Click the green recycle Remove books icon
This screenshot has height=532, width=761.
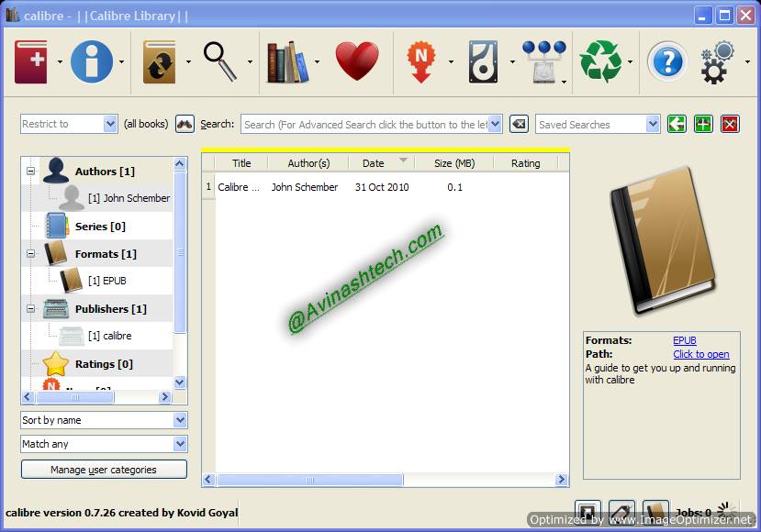[600, 61]
